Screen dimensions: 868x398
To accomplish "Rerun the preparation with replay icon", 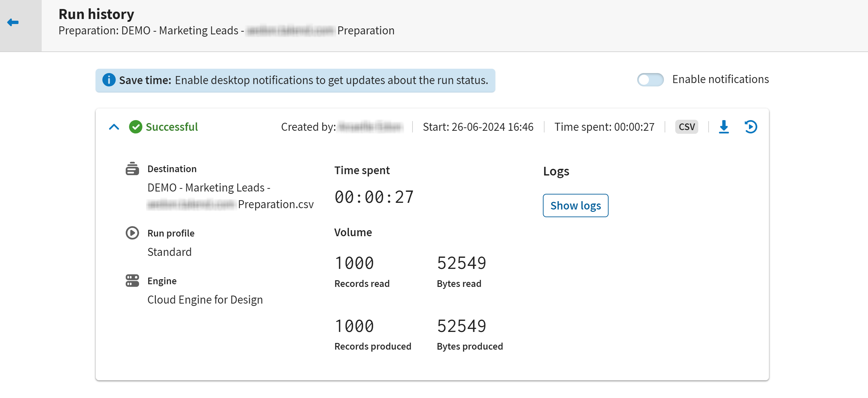I will tap(751, 127).
